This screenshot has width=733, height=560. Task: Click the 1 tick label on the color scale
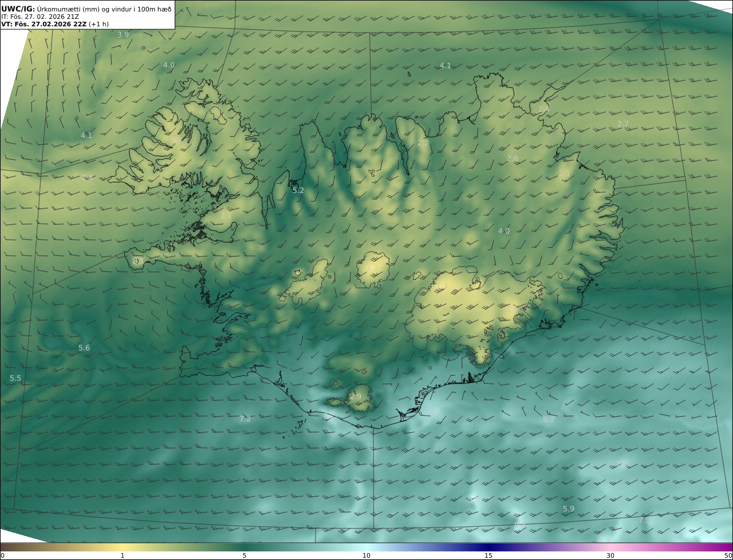(x=123, y=556)
